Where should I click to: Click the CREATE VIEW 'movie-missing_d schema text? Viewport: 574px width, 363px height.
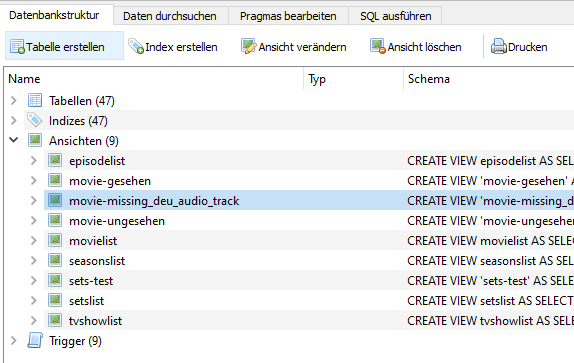[x=491, y=201]
